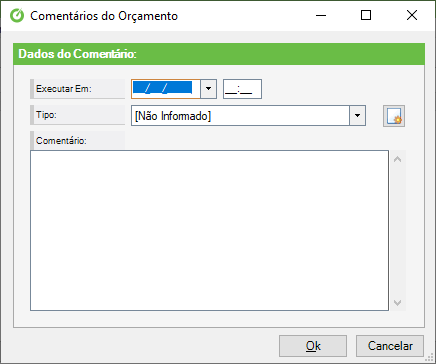Confirm with the Ok button
The height and width of the screenshot is (364, 436).
point(313,346)
